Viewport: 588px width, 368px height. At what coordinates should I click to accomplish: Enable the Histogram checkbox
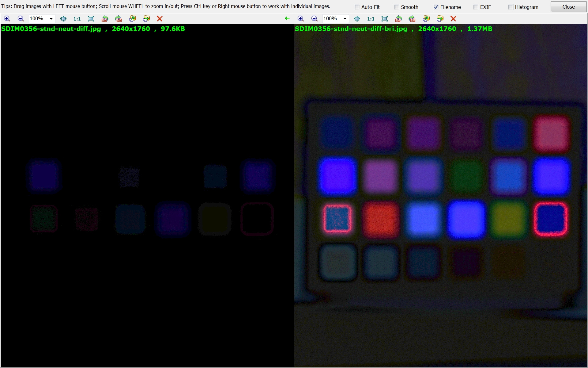pyautogui.click(x=511, y=7)
